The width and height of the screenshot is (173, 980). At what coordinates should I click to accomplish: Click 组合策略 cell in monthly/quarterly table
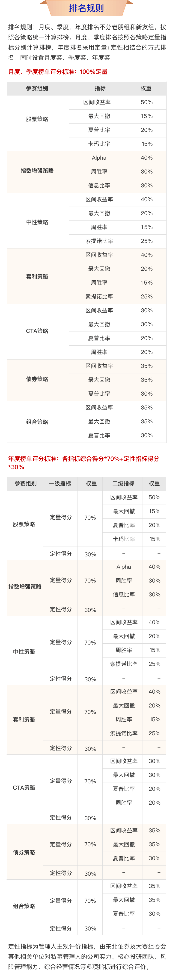37,422
